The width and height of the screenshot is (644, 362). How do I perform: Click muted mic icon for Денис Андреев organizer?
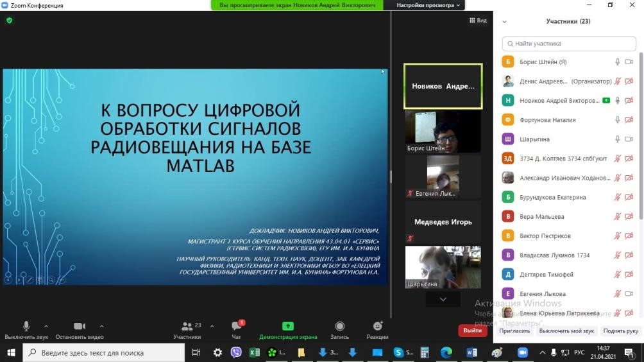pos(617,81)
